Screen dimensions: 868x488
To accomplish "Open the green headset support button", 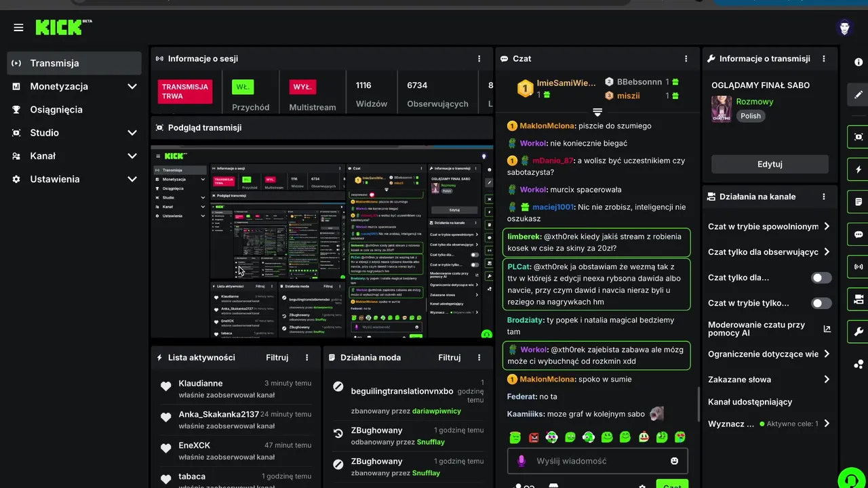I will (850, 479).
